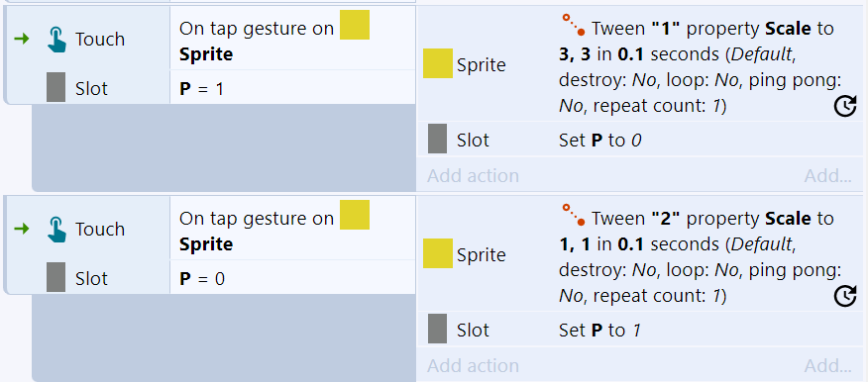This screenshot has height=382, width=868.
Task: Click the red tween path icon for Tween "1"
Action: [574, 26]
